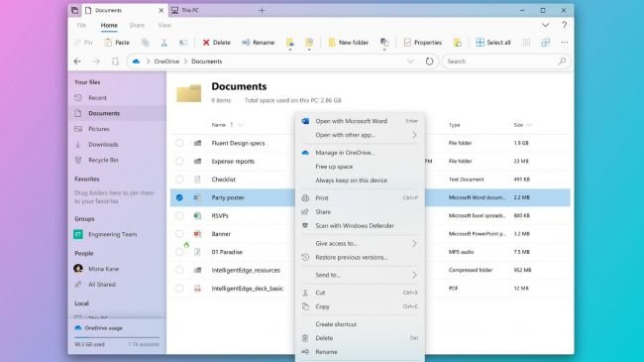
Task: Choose Restore previous versions
Action: click(x=361, y=257)
